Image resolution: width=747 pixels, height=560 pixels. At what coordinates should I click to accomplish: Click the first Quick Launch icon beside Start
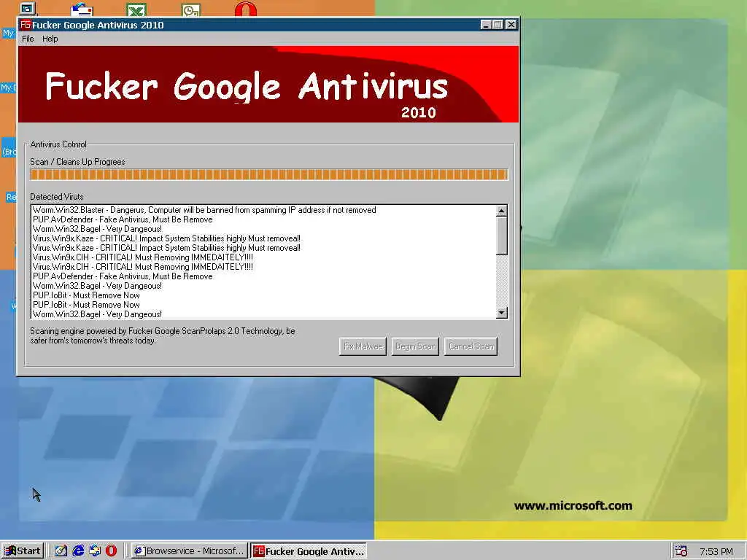click(61, 551)
